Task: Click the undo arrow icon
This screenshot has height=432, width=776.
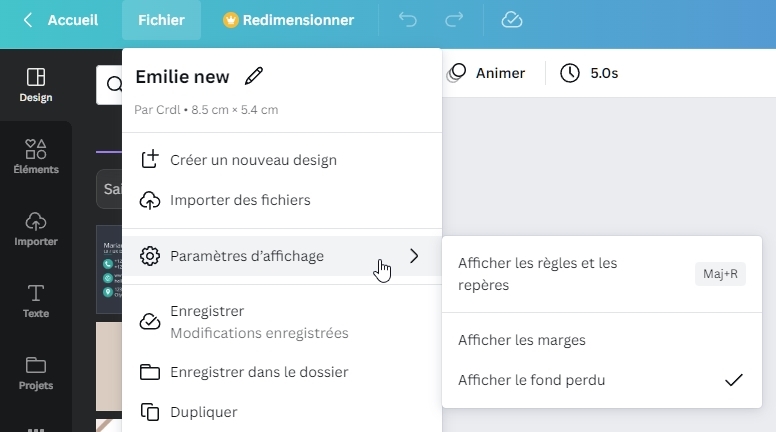Action: pos(407,20)
